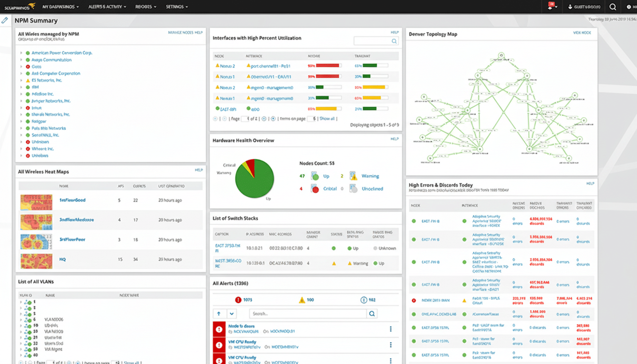This screenshot has height=364, width=637.
Task: Open the Settings menu in the top bar
Action: click(175, 7)
